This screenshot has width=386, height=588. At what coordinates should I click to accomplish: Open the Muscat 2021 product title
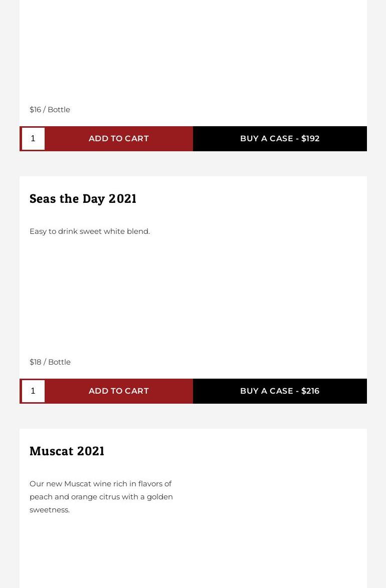pos(67,451)
